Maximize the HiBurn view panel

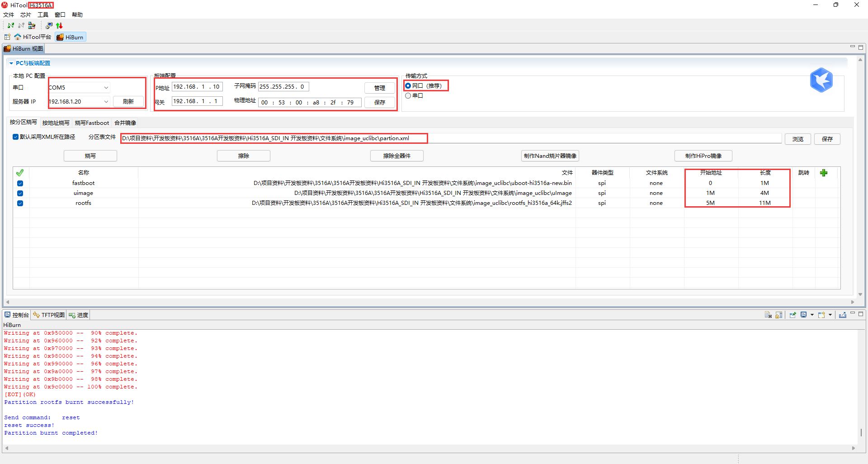coord(861,47)
